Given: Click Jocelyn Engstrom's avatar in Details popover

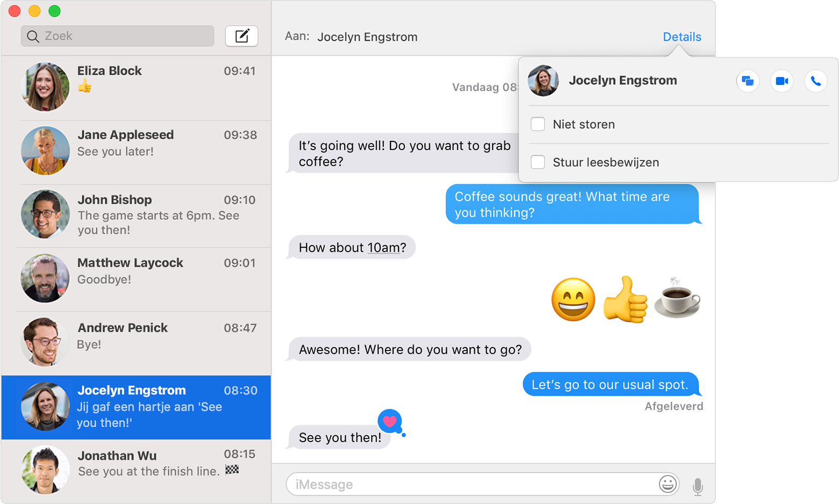Looking at the screenshot, I should click(543, 81).
